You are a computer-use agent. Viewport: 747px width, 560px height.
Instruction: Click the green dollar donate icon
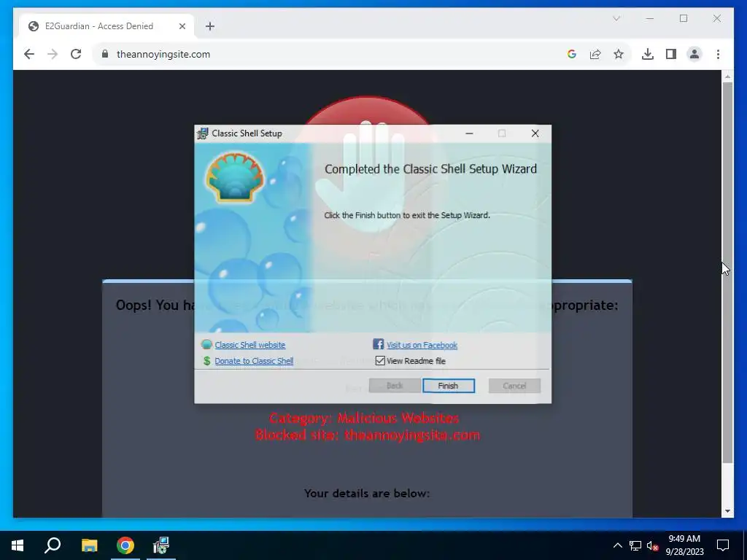pos(206,361)
